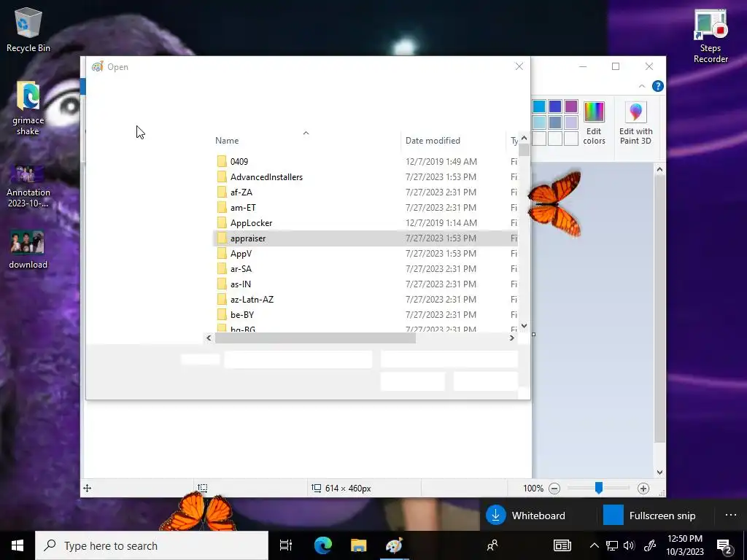
Task: Select the AppV folder
Action: point(365,253)
